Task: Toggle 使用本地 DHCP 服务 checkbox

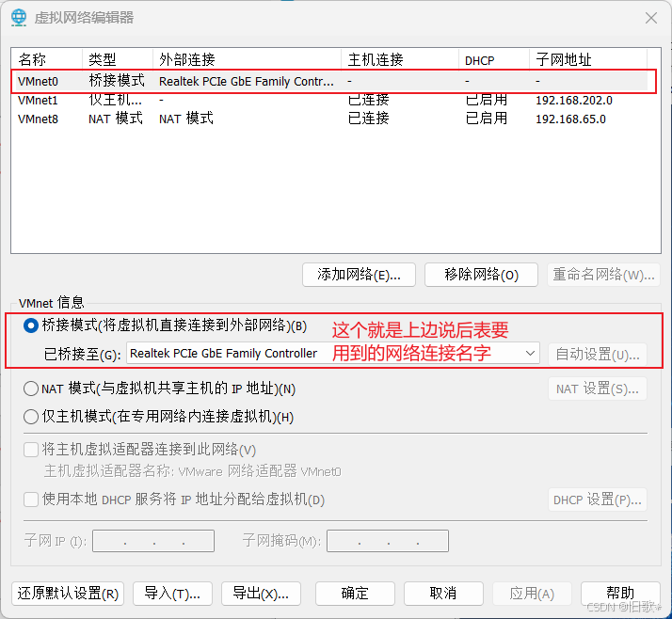Action: pyautogui.click(x=31, y=500)
